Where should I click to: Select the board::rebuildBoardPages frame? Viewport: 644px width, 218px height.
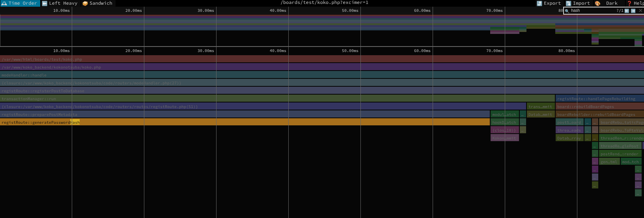pos(599,106)
